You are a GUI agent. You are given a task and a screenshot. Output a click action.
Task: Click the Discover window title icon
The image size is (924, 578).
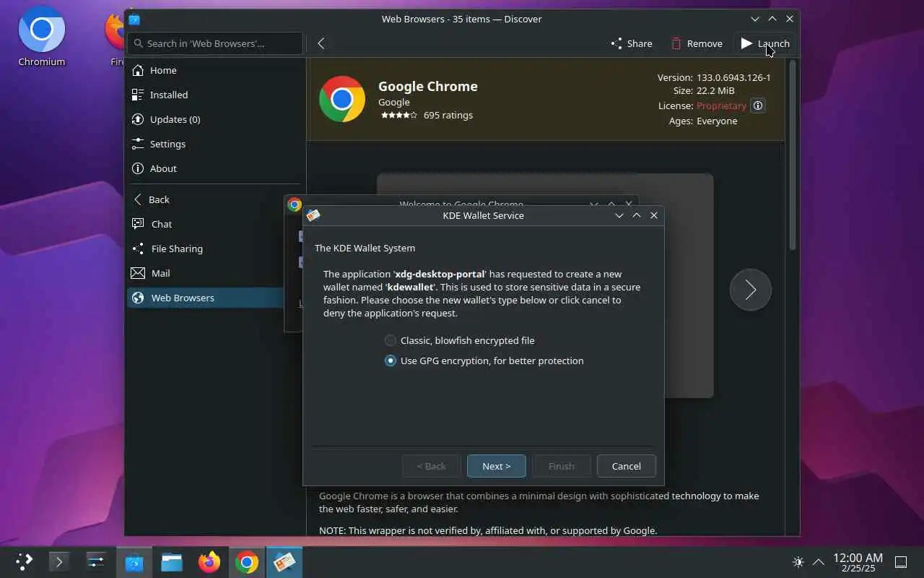[x=134, y=20]
